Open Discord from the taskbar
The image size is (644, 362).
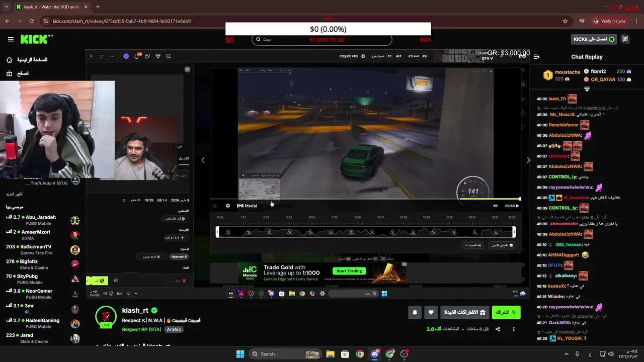click(x=375, y=354)
